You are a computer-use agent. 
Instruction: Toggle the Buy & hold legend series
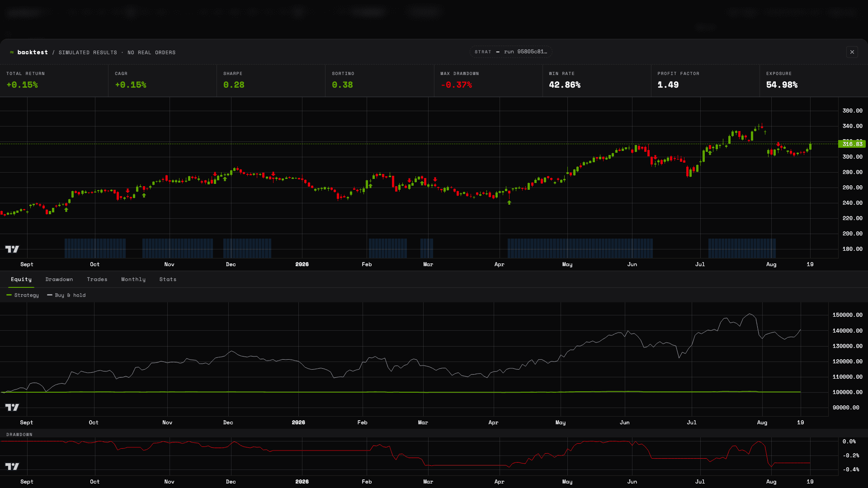tap(66, 295)
